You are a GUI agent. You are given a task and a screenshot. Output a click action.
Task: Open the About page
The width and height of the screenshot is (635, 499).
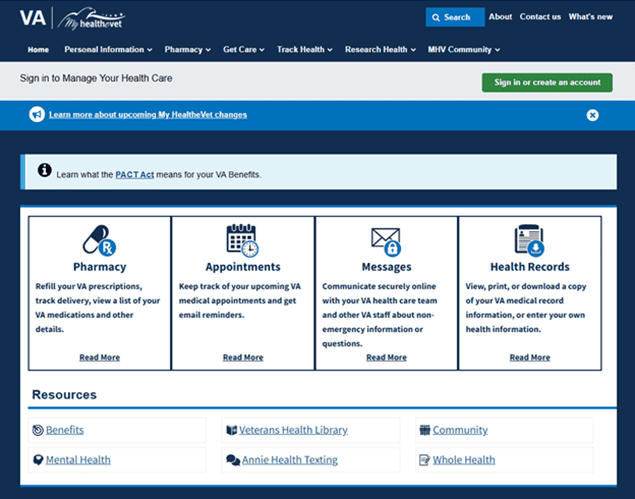[x=500, y=17]
